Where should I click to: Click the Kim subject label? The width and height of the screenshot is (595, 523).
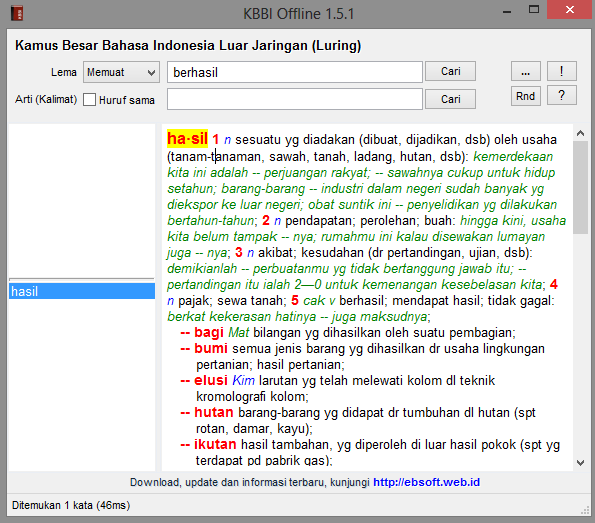coord(243,380)
